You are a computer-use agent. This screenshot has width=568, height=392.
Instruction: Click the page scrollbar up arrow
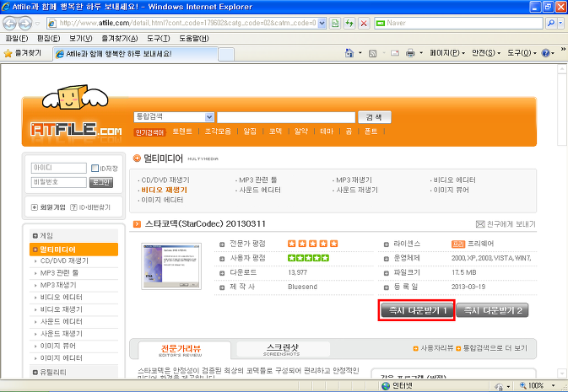(x=562, y=68)
